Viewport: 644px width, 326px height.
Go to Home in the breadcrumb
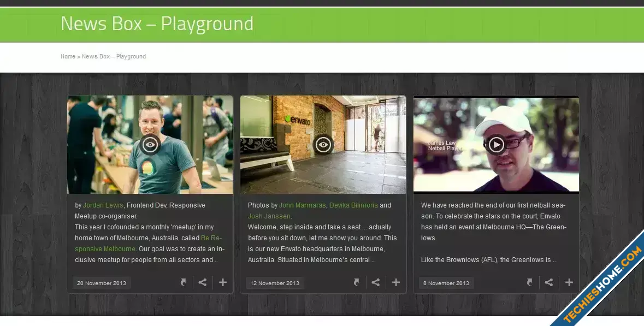coord(68,57)
